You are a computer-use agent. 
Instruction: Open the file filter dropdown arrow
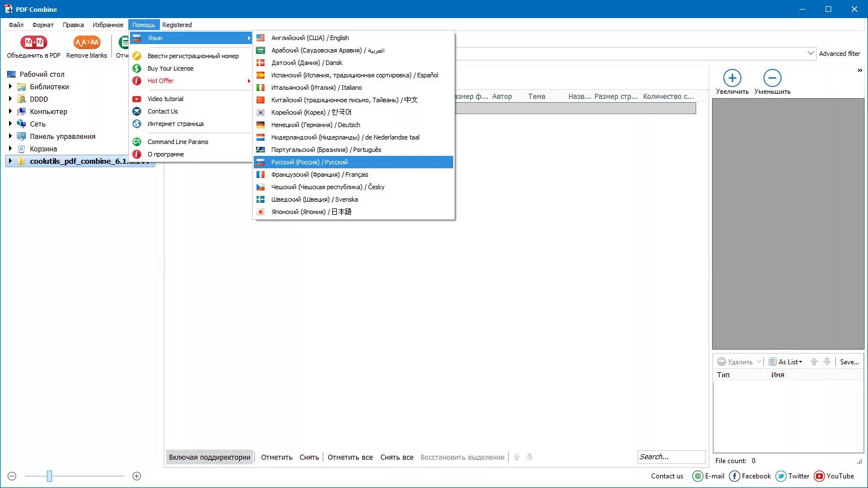tap(810, 54)
